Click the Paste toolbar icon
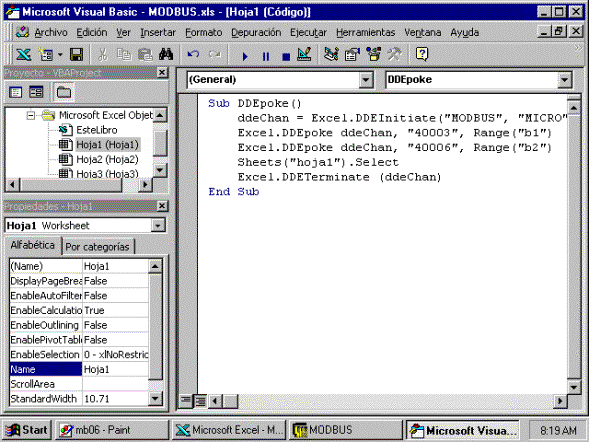Image resolution: width=589 pixels, height=442 pixels. click(145, 55)
